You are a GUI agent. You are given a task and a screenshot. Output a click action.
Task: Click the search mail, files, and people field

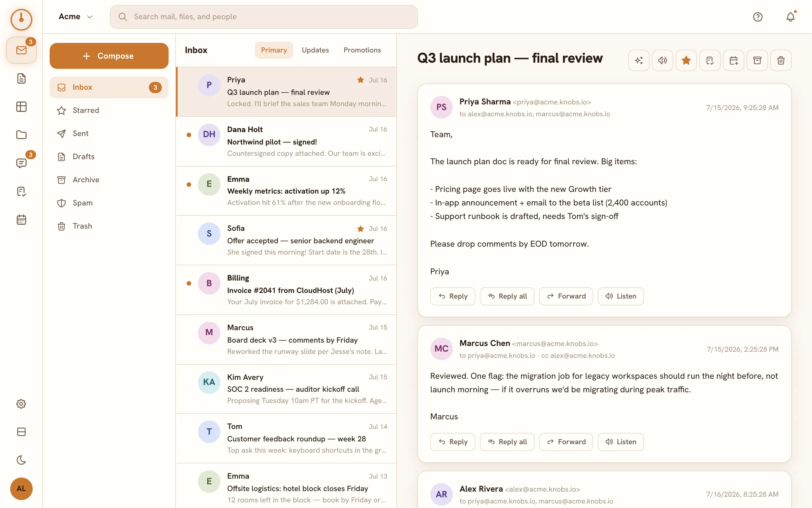click(x=264, y=17)
